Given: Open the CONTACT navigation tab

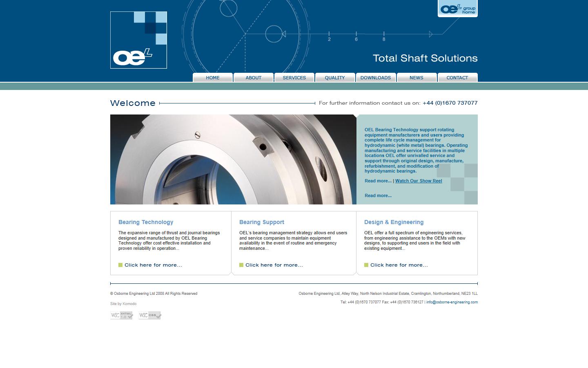Looking at the screenshot, I should coord(457,78).
